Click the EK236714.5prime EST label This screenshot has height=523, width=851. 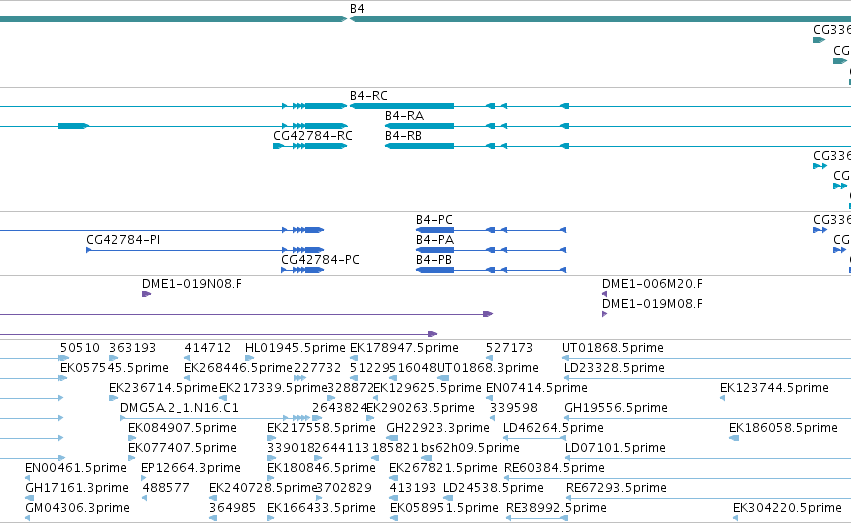[163, 388]
